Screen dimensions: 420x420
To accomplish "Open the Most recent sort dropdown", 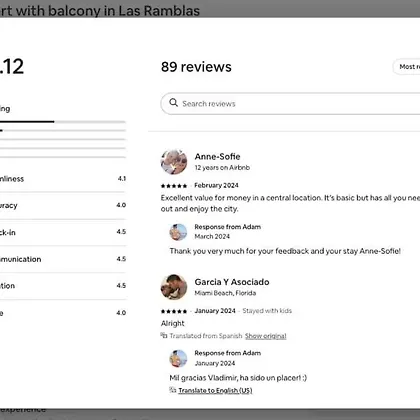I will pos(407,67).
